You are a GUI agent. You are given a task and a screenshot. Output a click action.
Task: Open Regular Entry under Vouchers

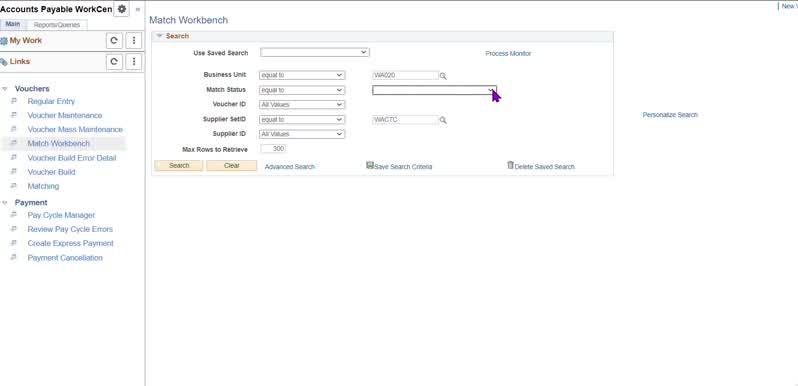[51, 101]
